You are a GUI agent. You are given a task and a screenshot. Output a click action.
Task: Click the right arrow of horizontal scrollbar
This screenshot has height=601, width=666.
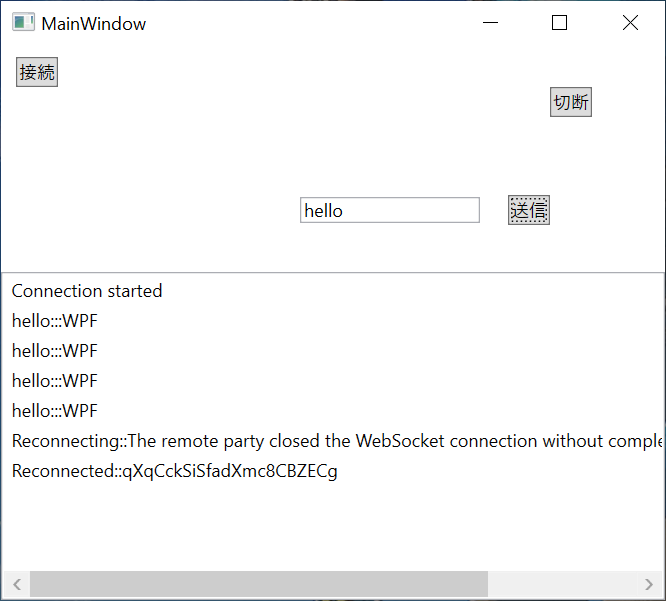point(649,584)
